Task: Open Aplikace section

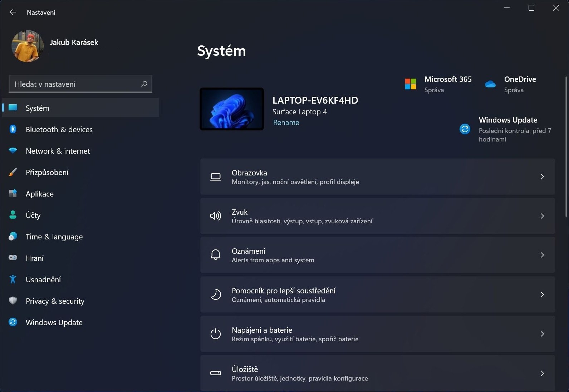Action: pos(80,194)
